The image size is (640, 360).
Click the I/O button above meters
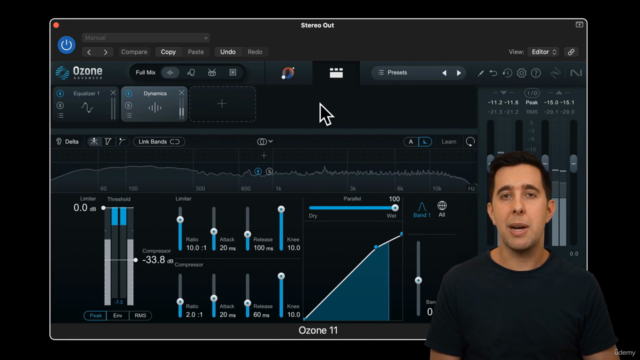tap(531, 93)
